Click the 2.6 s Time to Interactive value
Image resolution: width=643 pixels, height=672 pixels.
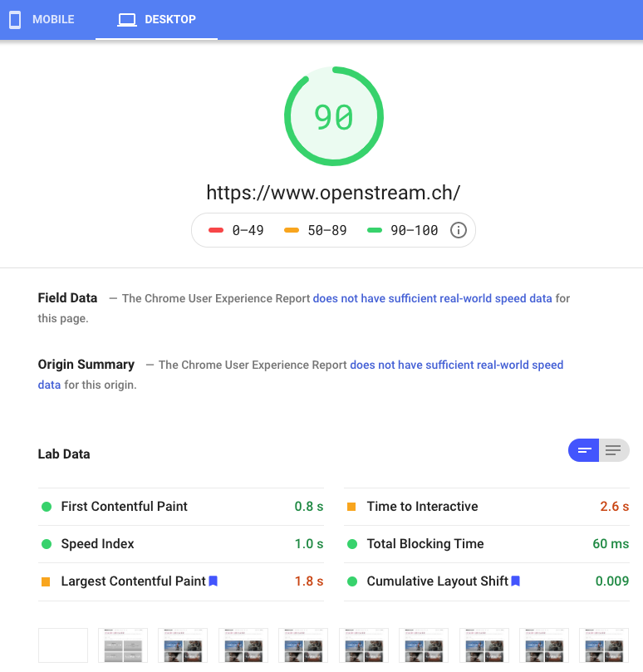[x=614, y=506]
